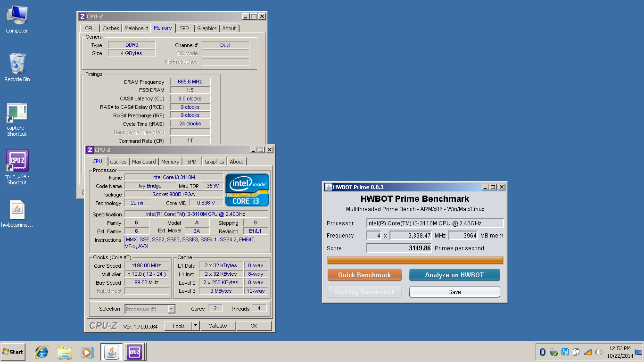Viewport: 644px width, 362px height.
Task: Click HWBOT Prime window title Java icon
Action: 328,187
